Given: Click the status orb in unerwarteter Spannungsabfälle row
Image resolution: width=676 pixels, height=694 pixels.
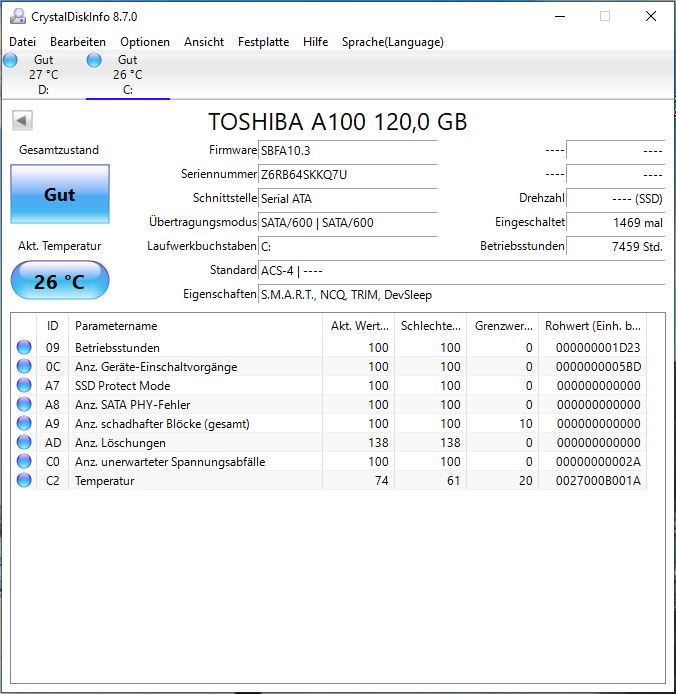Looking at the screenshot, I should pos(24,461).
